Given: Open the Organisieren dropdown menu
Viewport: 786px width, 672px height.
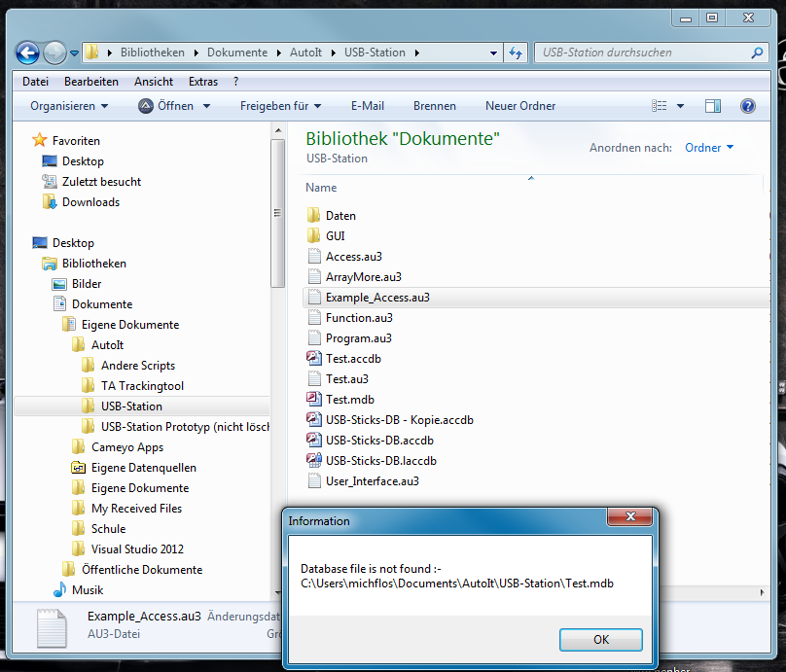Looking at the screenshot, I should pyautogui.click(x=69, y=106).
